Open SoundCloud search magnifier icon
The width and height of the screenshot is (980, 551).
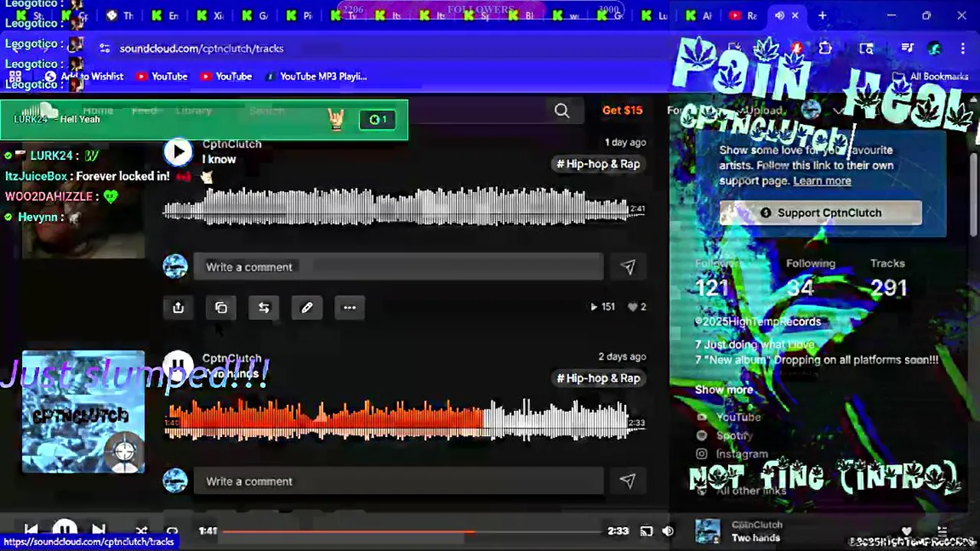[x=562, y=111]
